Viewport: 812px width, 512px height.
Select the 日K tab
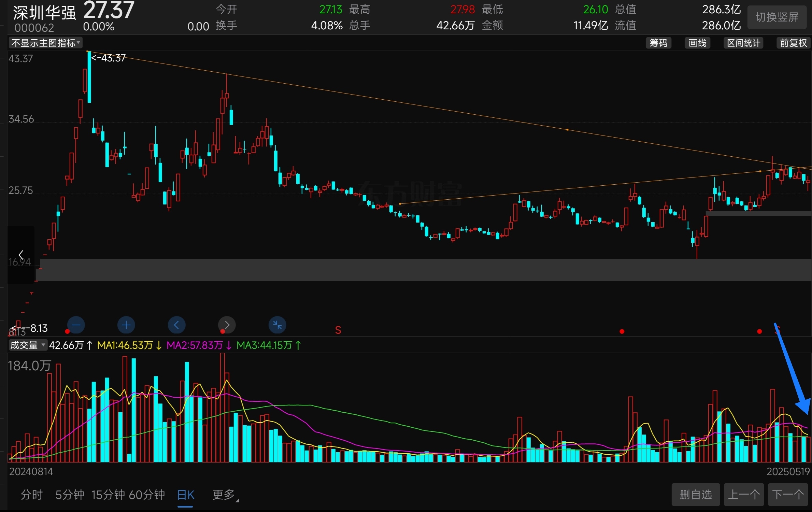tap(186, 495)
